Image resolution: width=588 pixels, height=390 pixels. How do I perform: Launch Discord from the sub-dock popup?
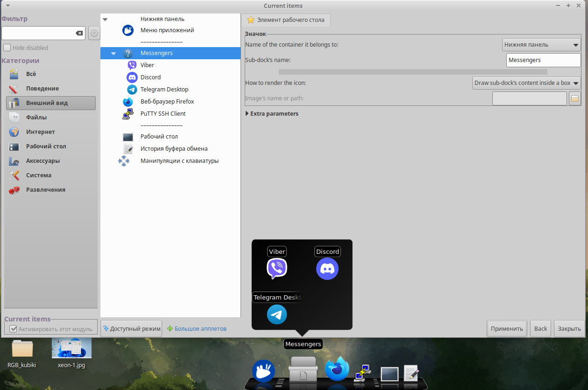click(x=327, y=269)
